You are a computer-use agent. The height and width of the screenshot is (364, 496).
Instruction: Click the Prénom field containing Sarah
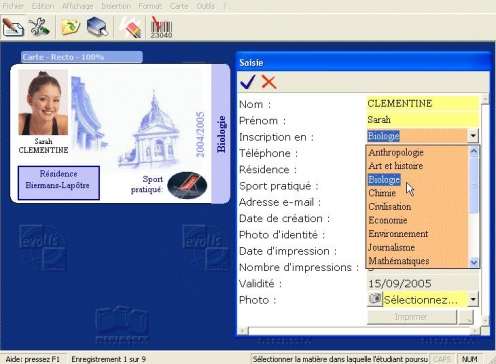coord(423,120)
